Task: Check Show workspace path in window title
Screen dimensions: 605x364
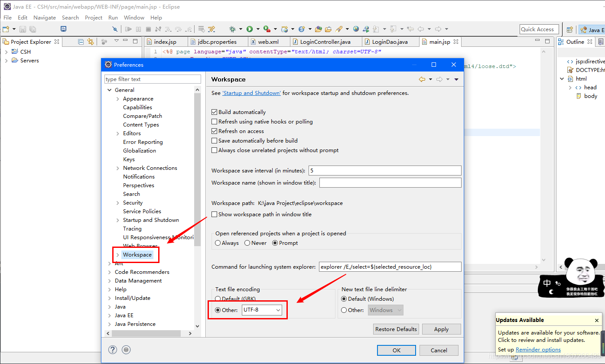Action: pyautogui.click(x=214, y=214)
